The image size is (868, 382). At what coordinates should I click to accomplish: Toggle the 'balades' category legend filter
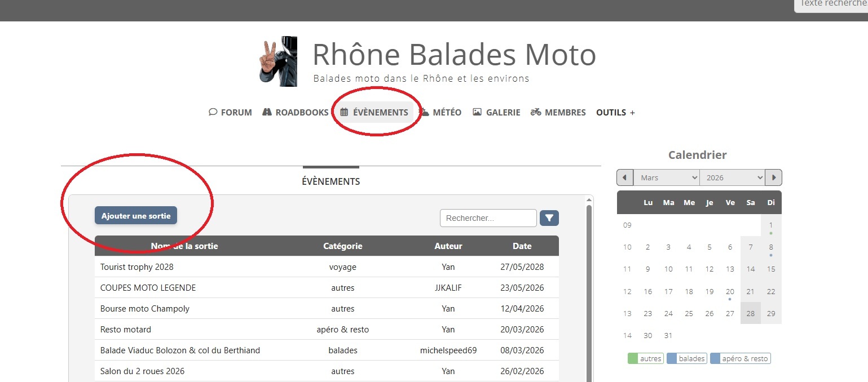pos(687,358)
